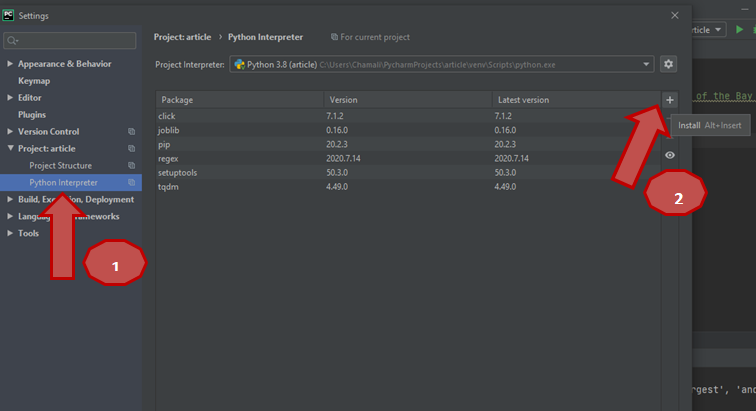Expand the Version Control section
Viewport: 756px width, 411px height.
(10, 131)
